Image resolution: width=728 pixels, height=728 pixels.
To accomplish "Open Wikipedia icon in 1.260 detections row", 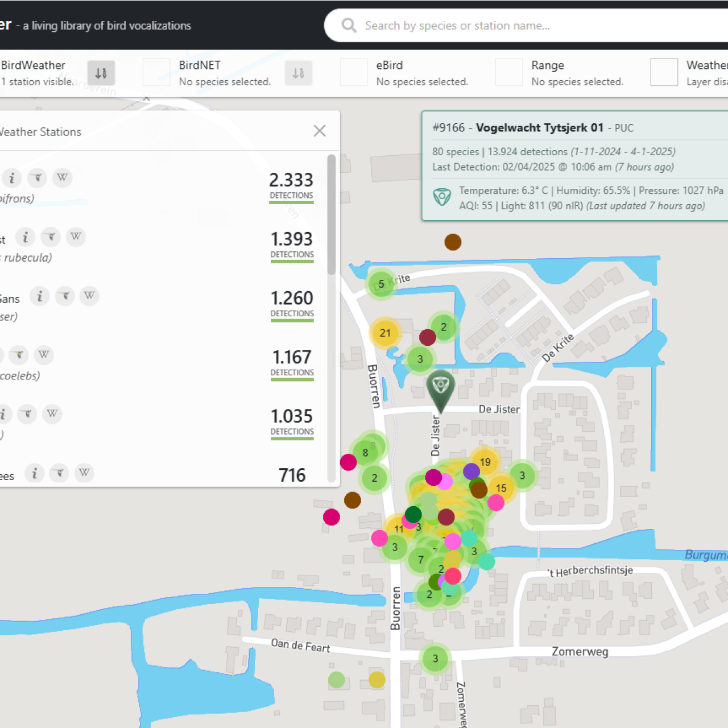I will [89, 296].
